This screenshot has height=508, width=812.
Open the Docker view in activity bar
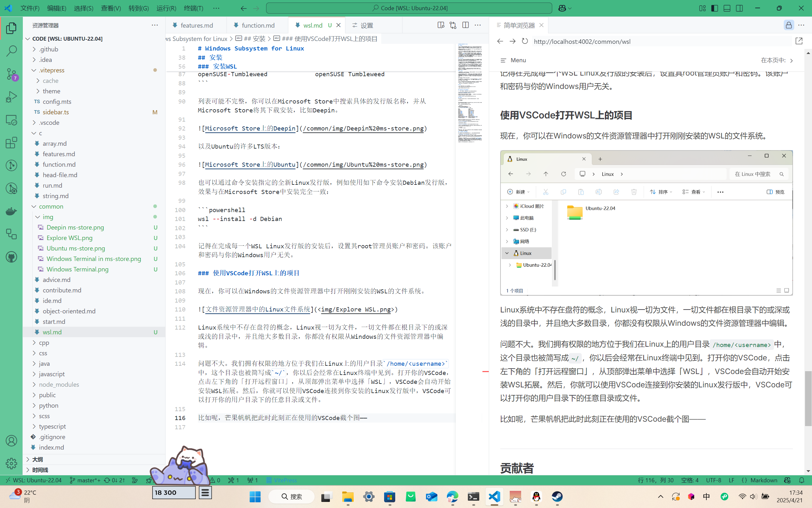click(x=11, y=211)
